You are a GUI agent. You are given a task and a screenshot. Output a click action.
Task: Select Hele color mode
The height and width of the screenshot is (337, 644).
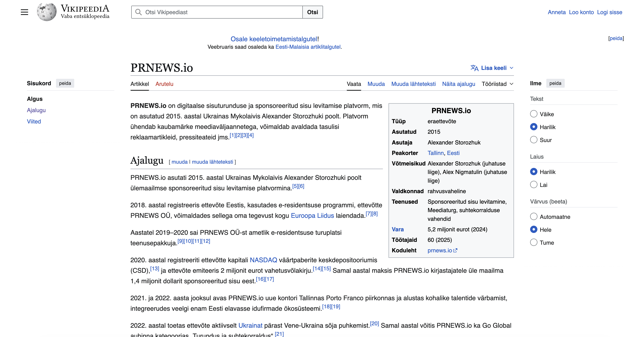pos(534,229)
